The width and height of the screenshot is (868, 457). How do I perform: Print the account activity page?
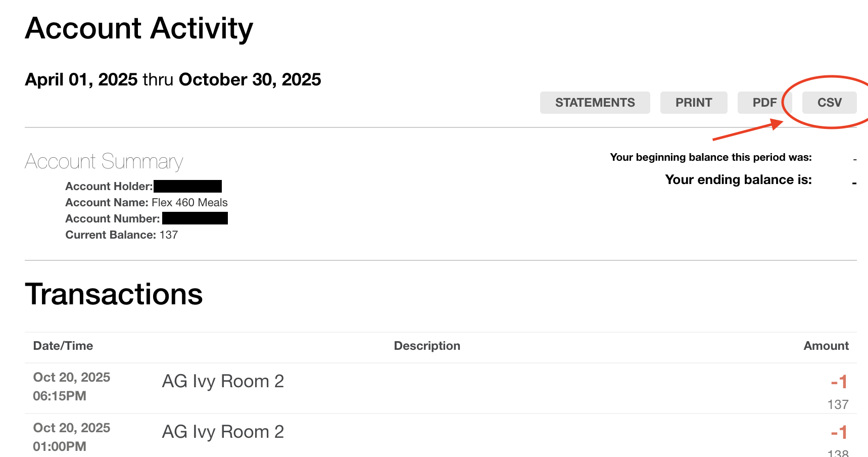click(x=693, y=103)
